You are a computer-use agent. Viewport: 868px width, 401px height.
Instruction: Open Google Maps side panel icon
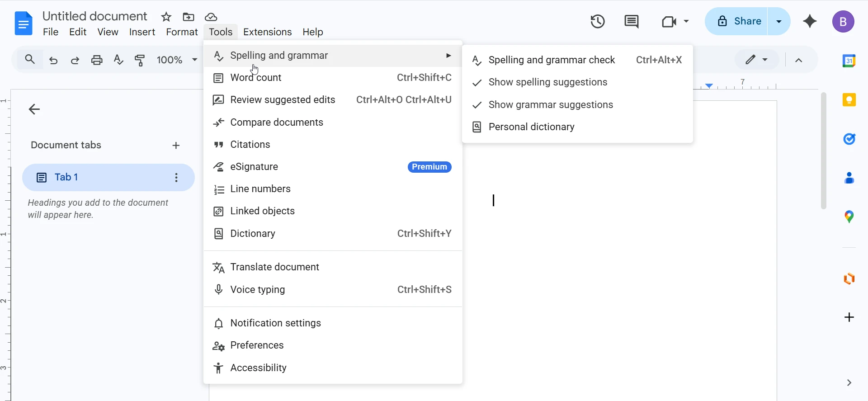click(849, 217)
